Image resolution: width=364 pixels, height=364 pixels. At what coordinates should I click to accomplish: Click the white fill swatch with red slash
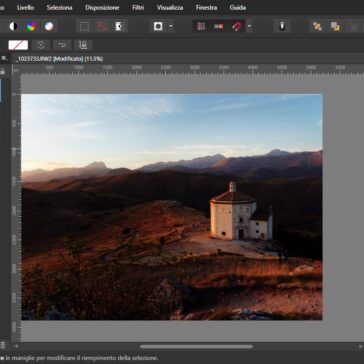tap(18, 45)
